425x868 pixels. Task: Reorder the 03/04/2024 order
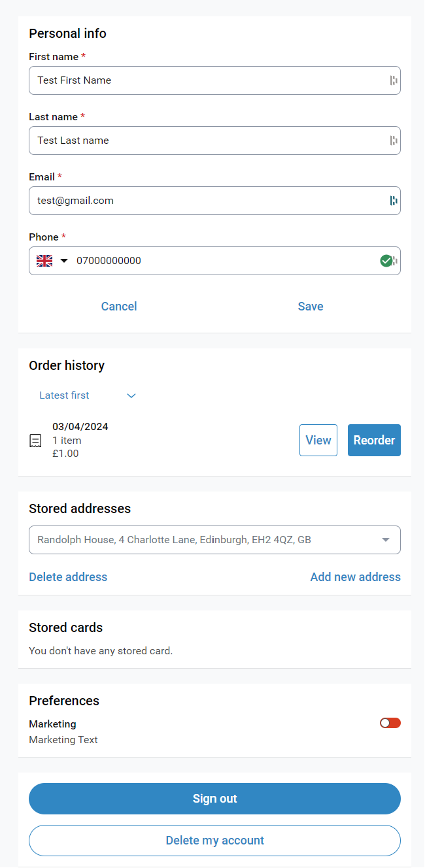[374, 441]
